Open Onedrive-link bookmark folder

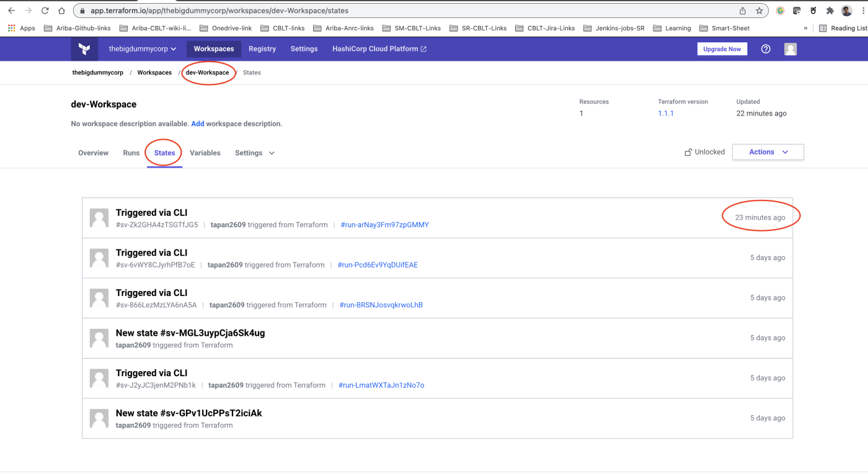[x=226, y=28]
